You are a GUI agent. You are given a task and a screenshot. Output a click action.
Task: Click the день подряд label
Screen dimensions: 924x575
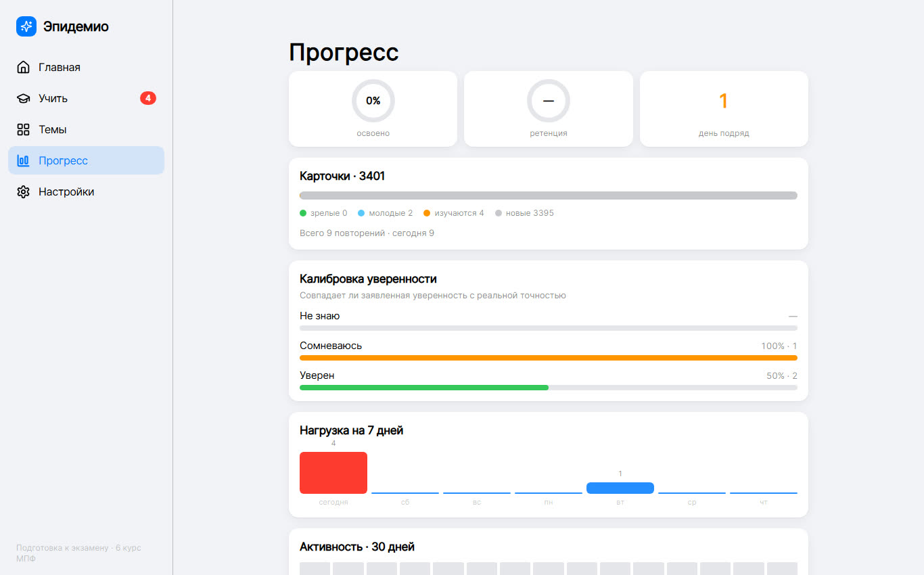(x=724, y=134)
